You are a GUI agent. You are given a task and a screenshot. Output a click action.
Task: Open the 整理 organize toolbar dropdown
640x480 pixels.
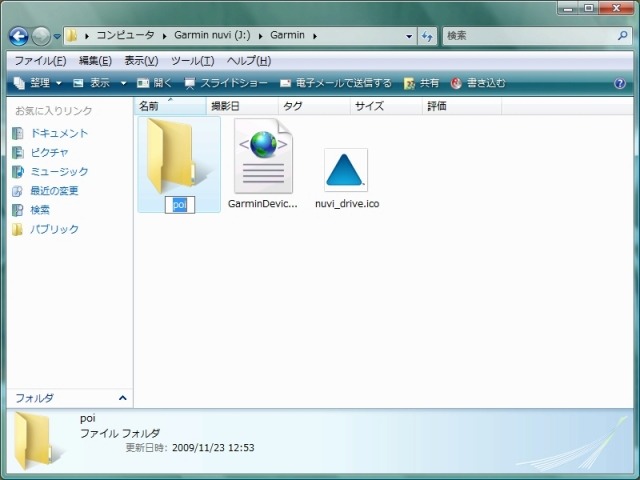point(38,83)
